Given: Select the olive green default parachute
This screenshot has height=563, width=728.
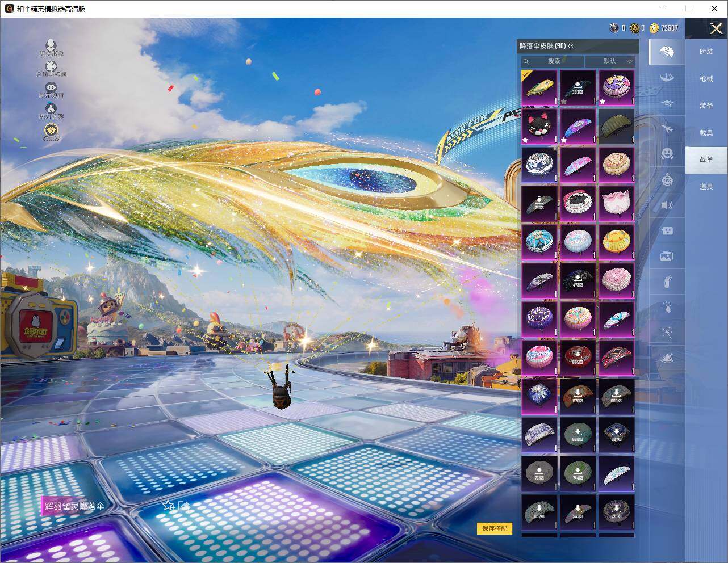Looking at the screenshot, I should click(617, 126).
